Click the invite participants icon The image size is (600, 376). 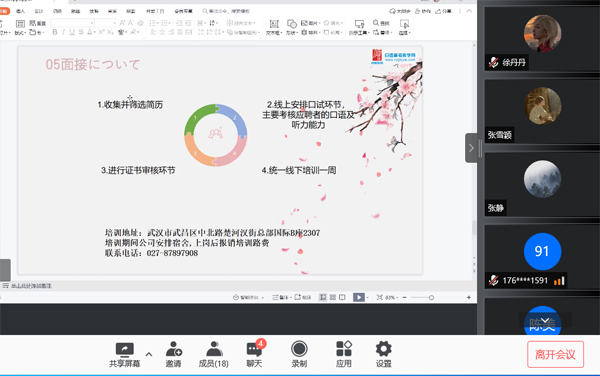[173, 355]
